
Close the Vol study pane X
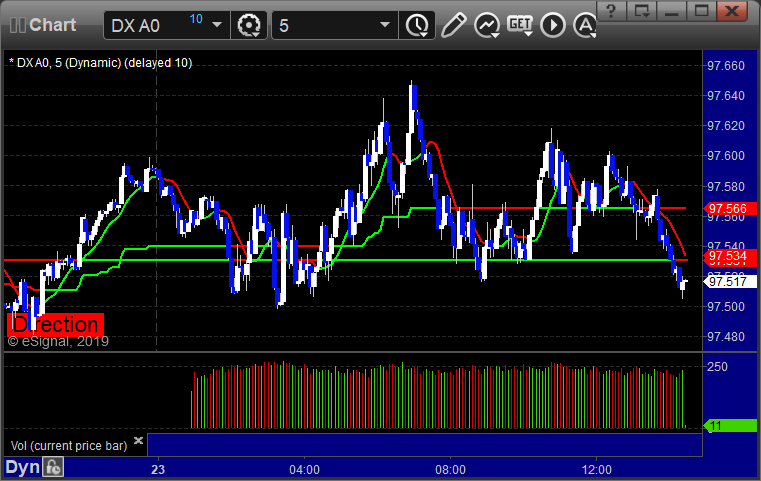click(138, 440)
